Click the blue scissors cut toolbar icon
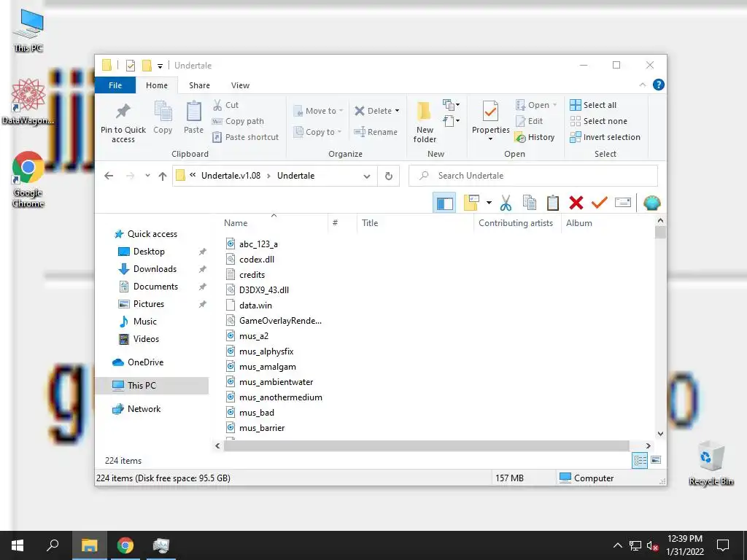 click(x=506, y=203)
